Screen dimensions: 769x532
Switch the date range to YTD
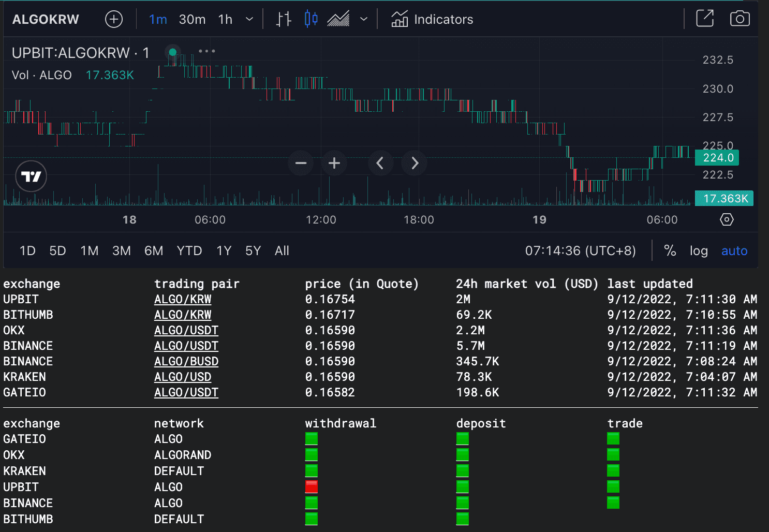[189, 251]
